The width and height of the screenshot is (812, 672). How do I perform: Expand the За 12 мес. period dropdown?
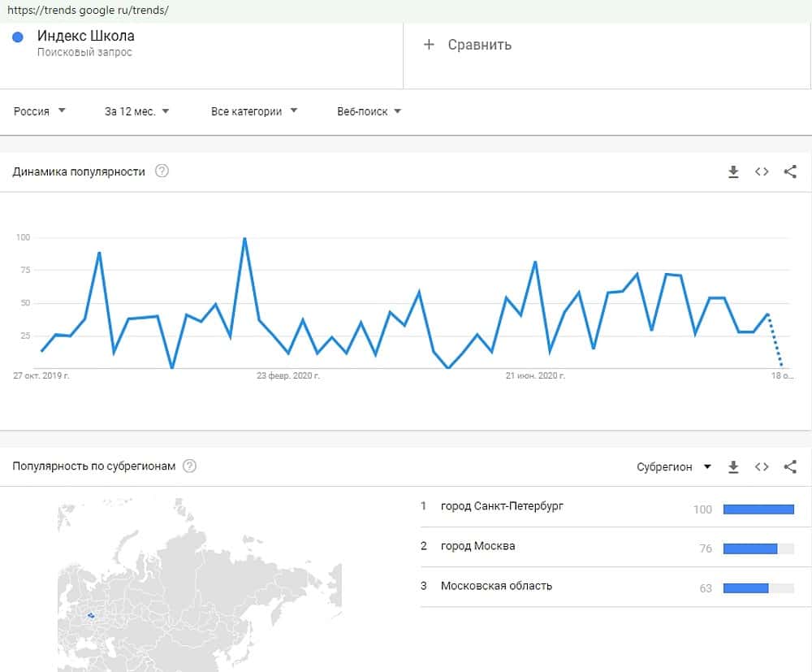136,111
